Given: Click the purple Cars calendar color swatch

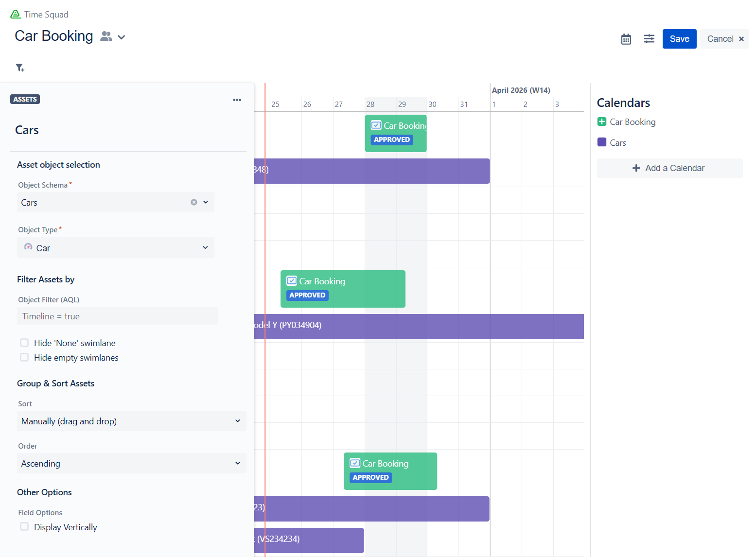Looking at the screenshot, I should tap(602, 142).
